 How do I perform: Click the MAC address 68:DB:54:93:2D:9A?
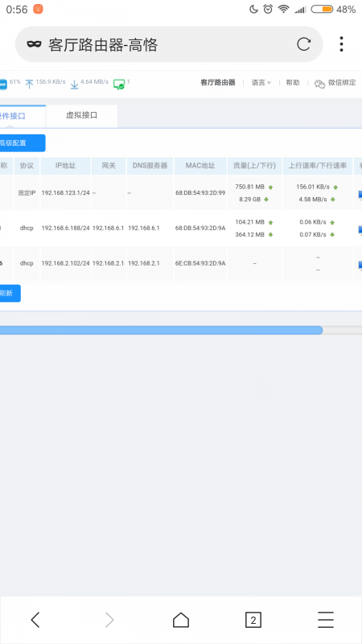pos(200,228)
